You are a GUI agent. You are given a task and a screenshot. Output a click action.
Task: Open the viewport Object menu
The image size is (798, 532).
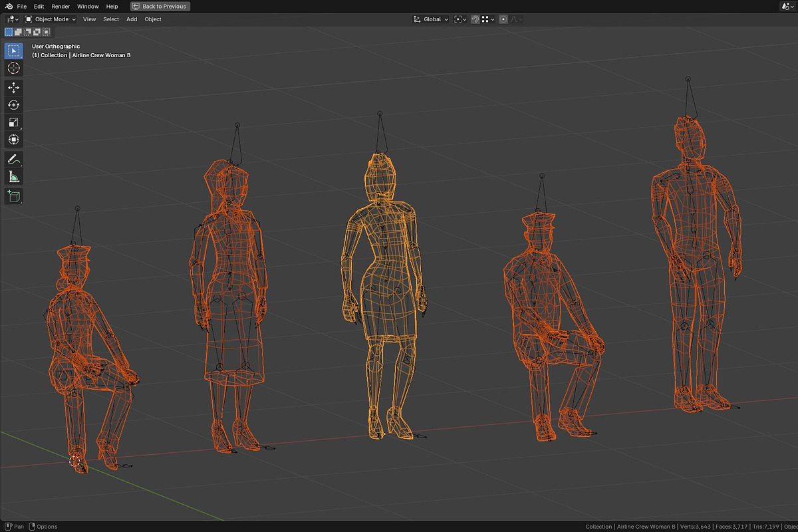(153, 19)
